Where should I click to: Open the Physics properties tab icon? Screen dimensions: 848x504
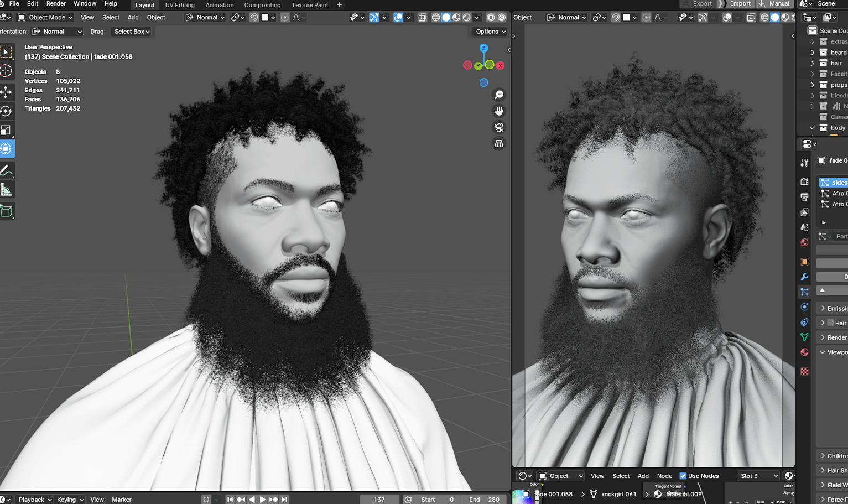[804, 307]
